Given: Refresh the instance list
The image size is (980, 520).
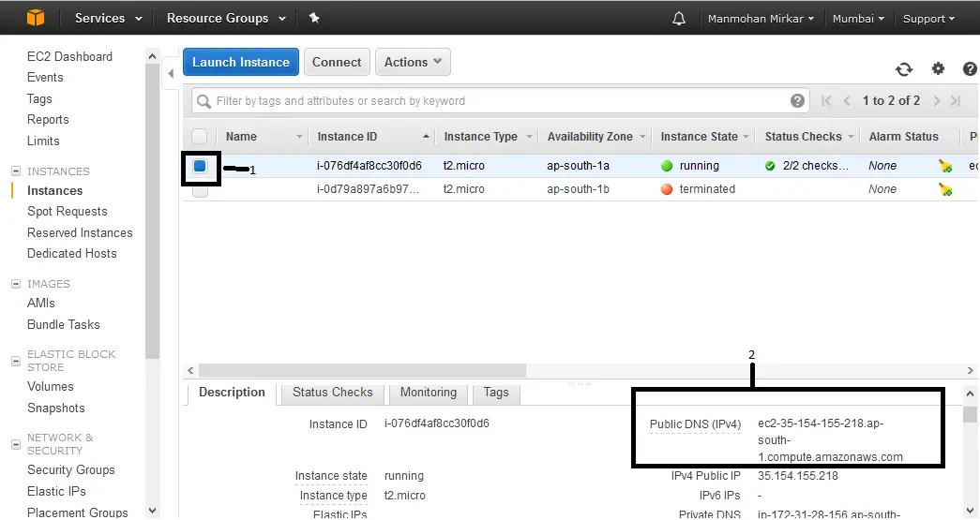Looking at the screenshot, I should [x=904, y=68].
